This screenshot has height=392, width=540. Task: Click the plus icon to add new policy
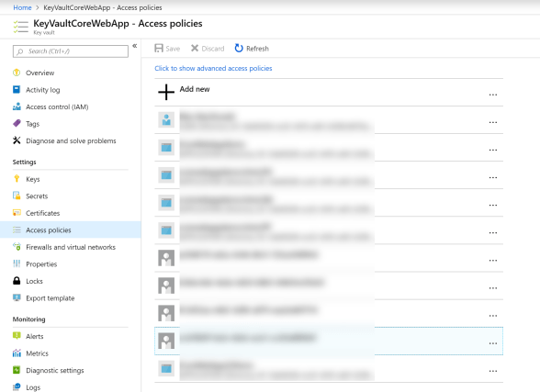[x=166, y=92]
